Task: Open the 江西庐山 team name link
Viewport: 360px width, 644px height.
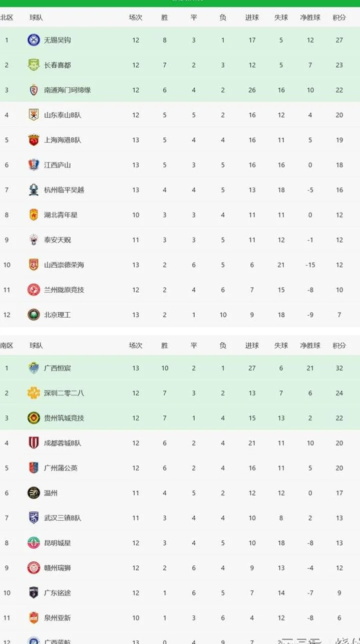Action: pyautogui.click(x=58, y=165)
